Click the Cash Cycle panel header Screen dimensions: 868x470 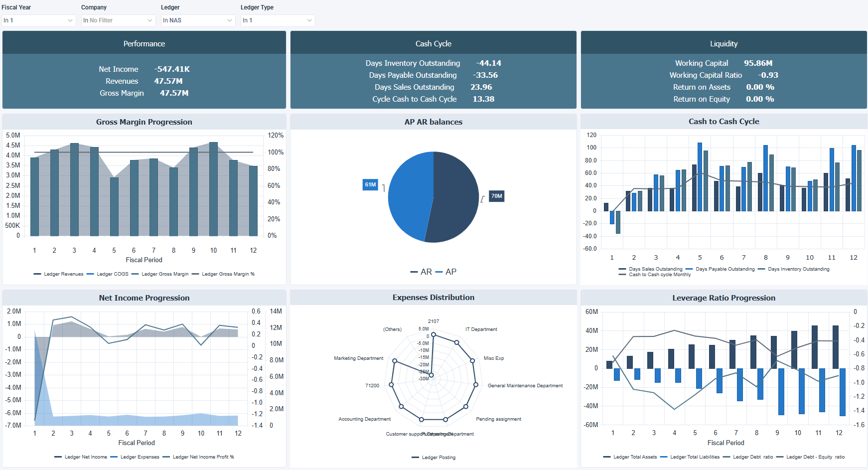pos(434,43)
